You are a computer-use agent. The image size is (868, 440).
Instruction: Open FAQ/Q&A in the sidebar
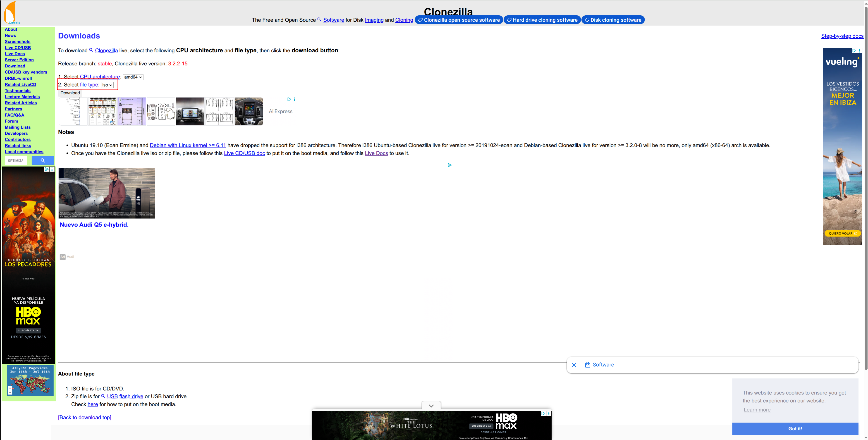pos(14,115)
